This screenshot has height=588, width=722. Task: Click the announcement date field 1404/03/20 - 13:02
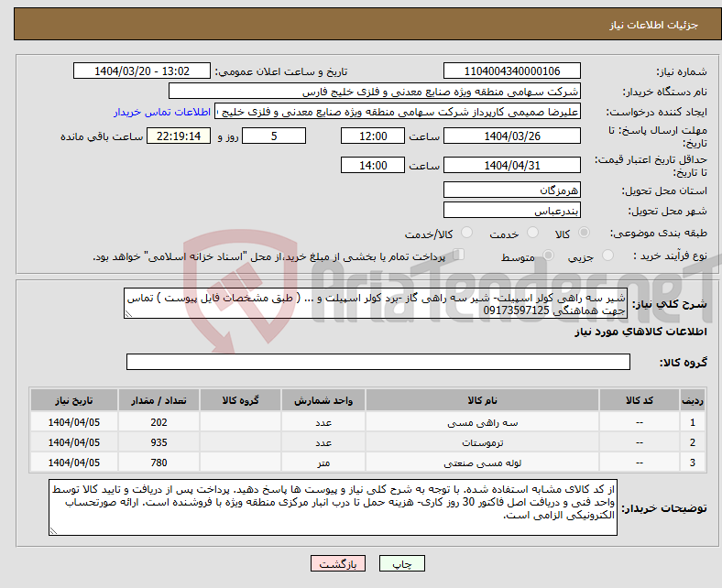click(x=142, y=71)
